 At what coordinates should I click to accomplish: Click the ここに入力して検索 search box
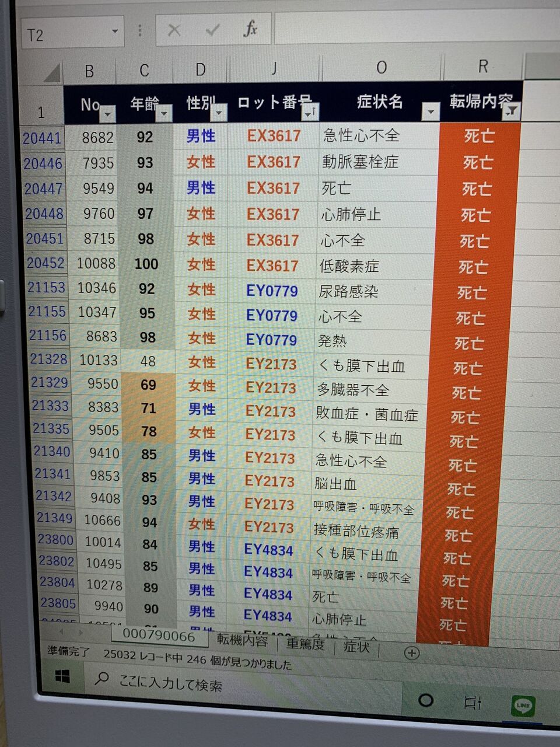pos(171,682)
